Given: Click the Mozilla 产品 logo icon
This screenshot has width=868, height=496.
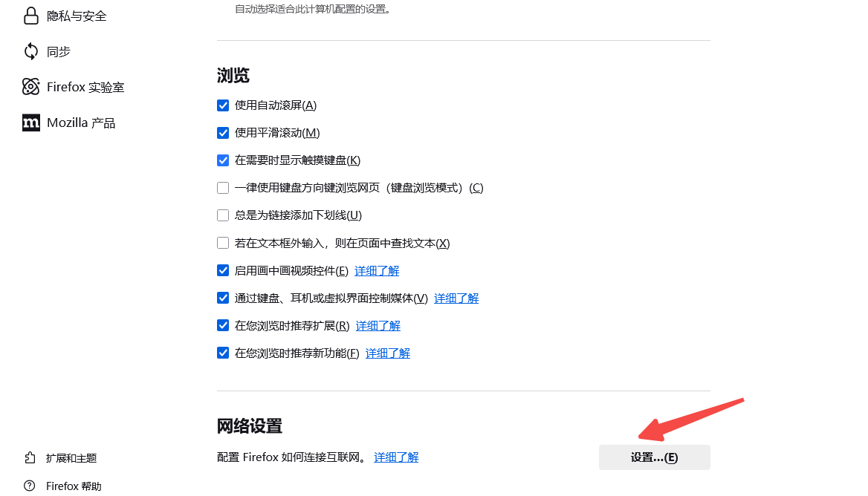Looking at the screenshot, I should (x=31, y=123).
